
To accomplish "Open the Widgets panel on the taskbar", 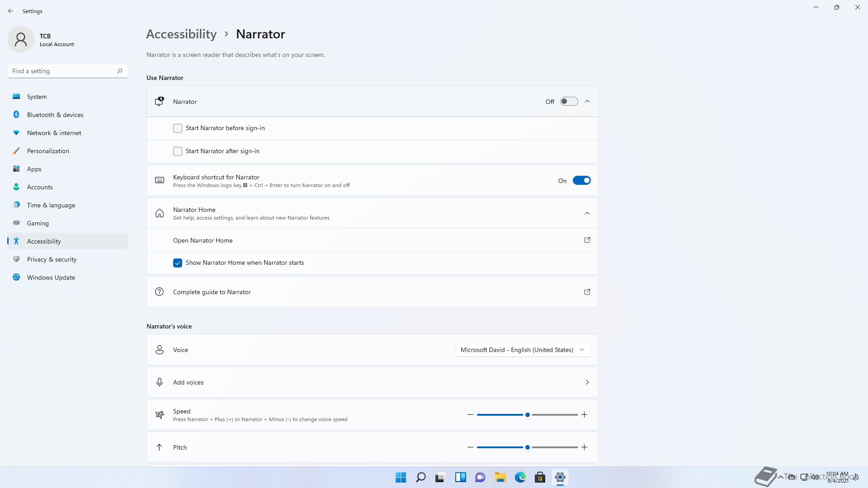I will pyautogui.click(x=460, y=477).
